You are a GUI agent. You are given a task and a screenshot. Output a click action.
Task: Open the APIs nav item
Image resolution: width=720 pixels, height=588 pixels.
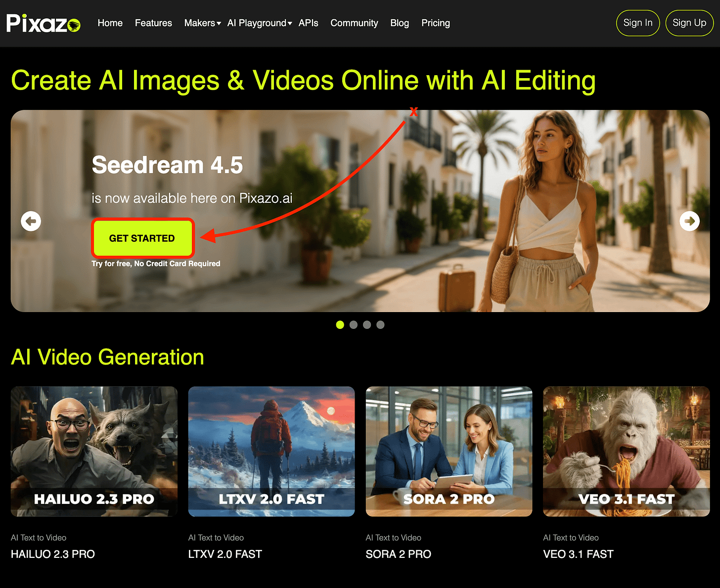[309, 23]
